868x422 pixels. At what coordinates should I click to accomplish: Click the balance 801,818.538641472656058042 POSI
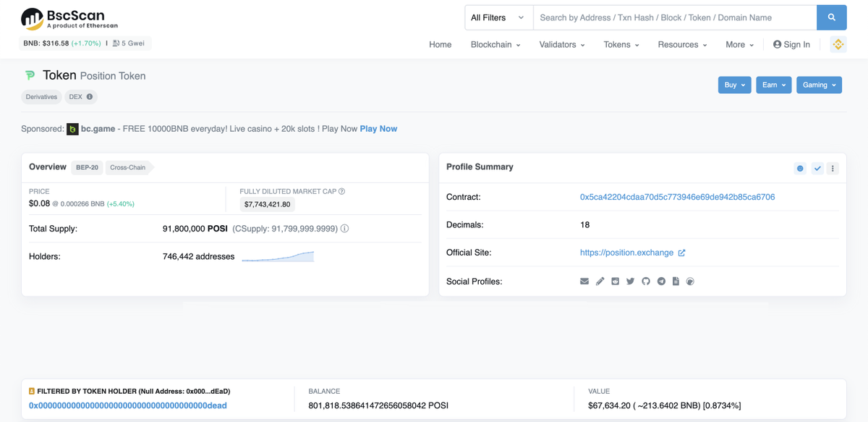(378, 406)
